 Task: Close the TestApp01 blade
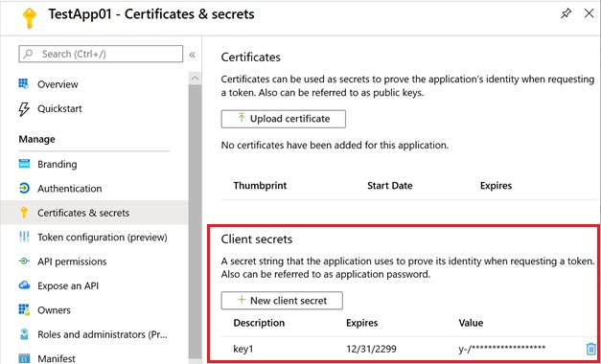tap(589, 13)
